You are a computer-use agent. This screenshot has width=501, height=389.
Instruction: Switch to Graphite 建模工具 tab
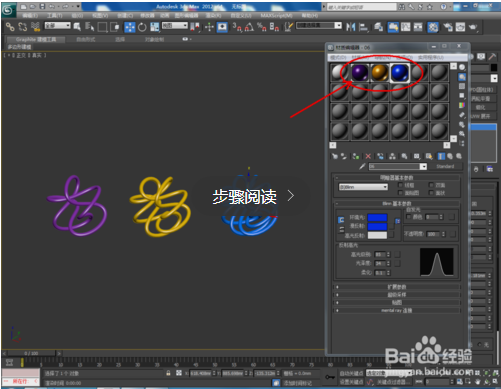pyautogui.click(x=36, y=39)
